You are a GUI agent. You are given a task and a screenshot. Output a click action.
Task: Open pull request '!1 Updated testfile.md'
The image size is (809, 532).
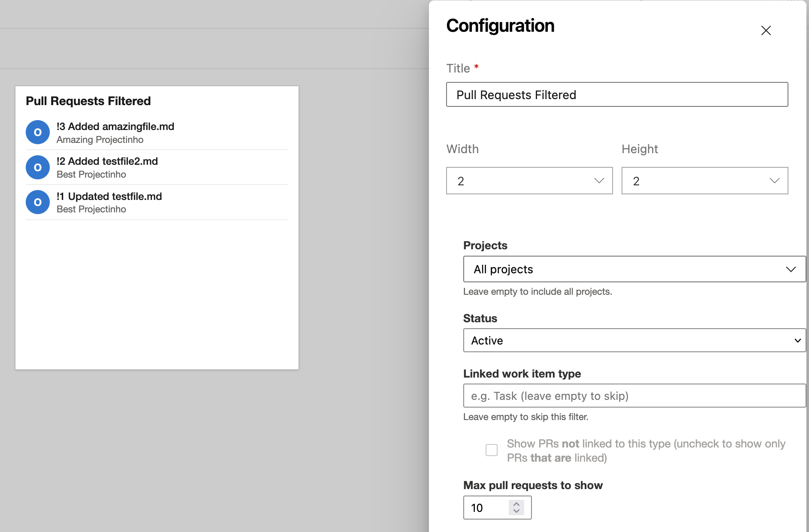(x=109, y=196)
